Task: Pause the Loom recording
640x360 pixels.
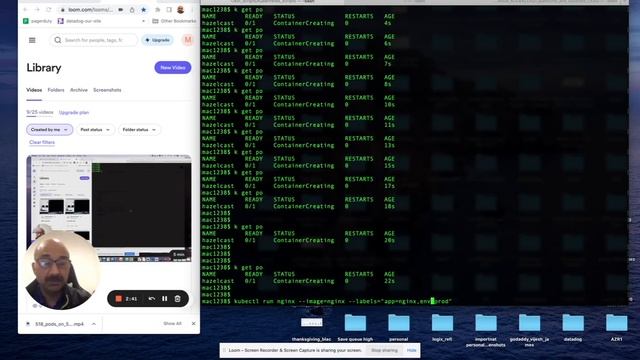Action: [164, 299]
